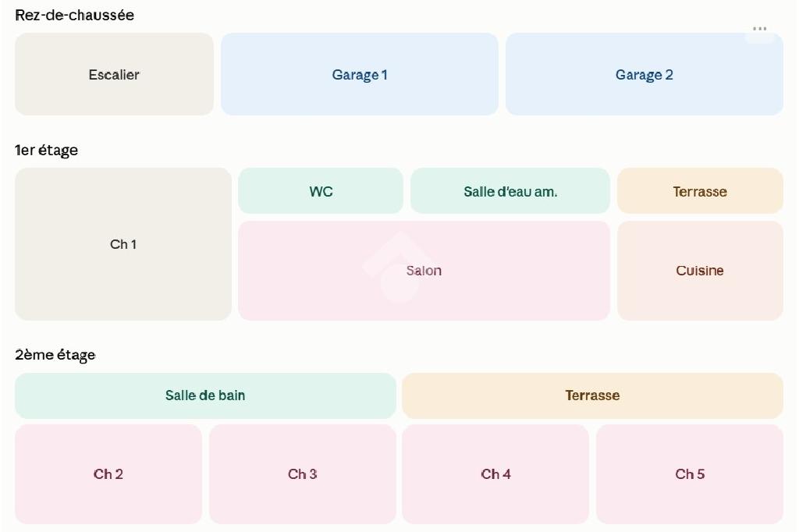Click the 1er étage floor heading
Image resolution: width=799 pixels, height=532 pixels.
pyautogui.click(x=46, y=151)
